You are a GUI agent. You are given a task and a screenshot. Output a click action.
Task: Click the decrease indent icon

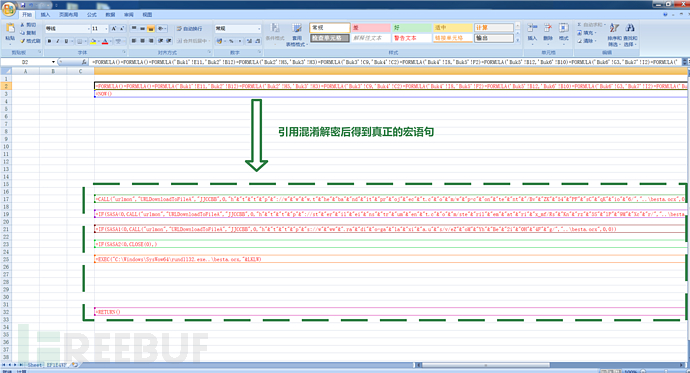[x=161, y=41]
